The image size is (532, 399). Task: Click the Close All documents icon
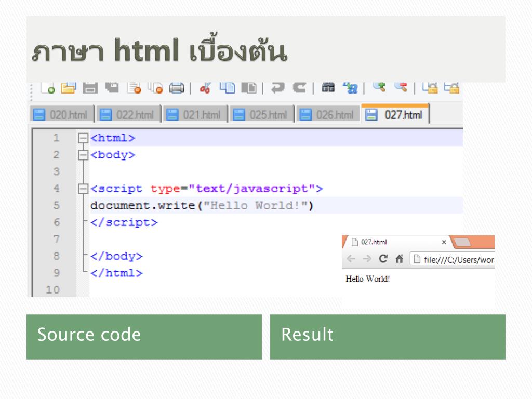155,88
